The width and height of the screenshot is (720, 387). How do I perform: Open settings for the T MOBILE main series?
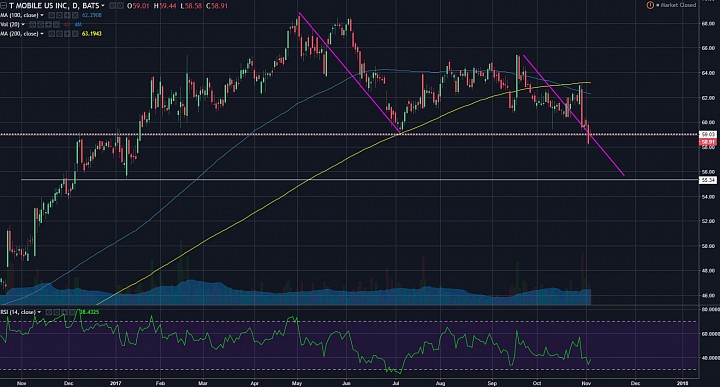pyautogui.click(x=120, y=6)
